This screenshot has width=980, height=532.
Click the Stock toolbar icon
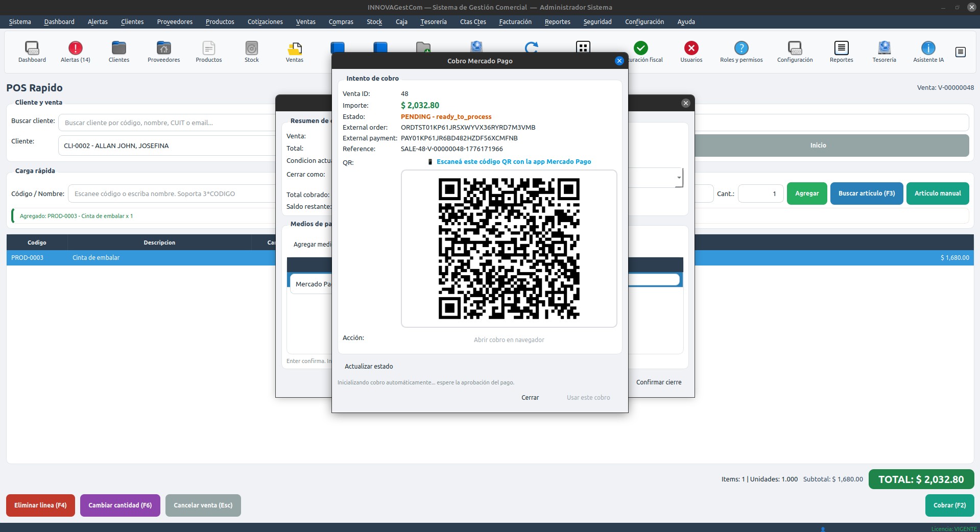pyautogui.click(x=251, y=52)
